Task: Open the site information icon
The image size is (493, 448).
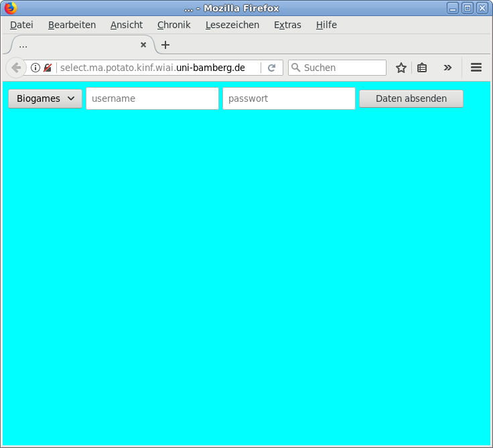Action: [x=36, y=68]
